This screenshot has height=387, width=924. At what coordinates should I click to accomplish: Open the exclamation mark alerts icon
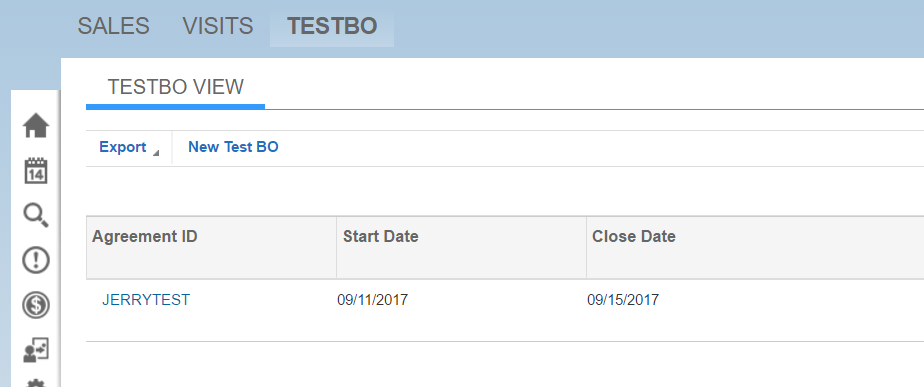point(36,260)
